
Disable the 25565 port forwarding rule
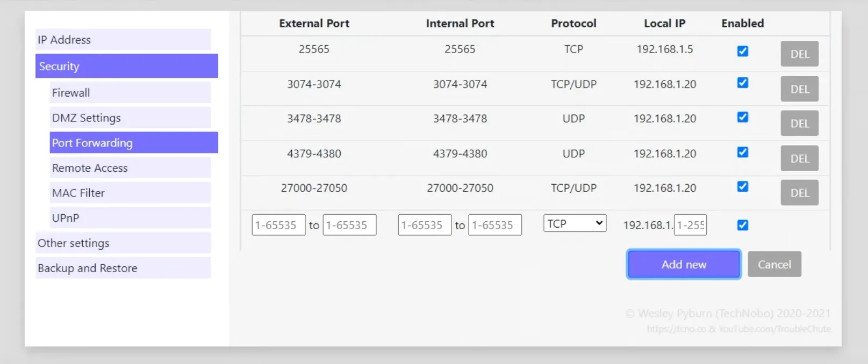[x=743, y=51]
